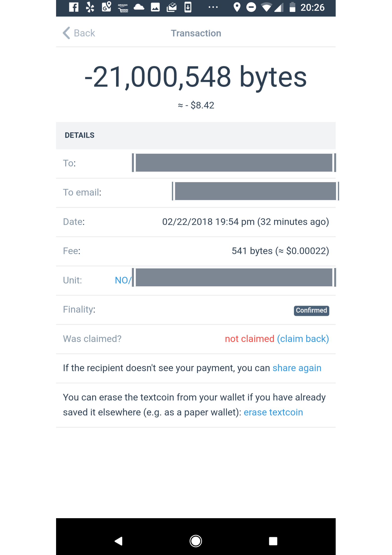This screenshot has height=555, width=392.
Task: Expand the overflow dots in status bar
Action: (x=213, y=7)
